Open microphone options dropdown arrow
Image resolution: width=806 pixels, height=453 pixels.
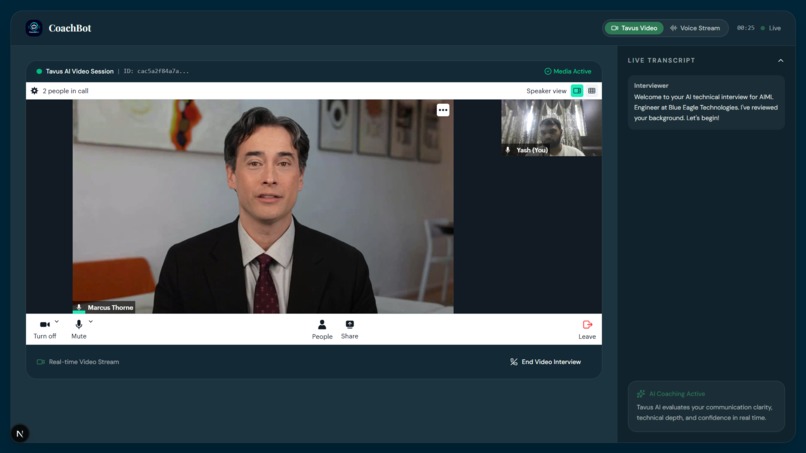click(90, 321)
